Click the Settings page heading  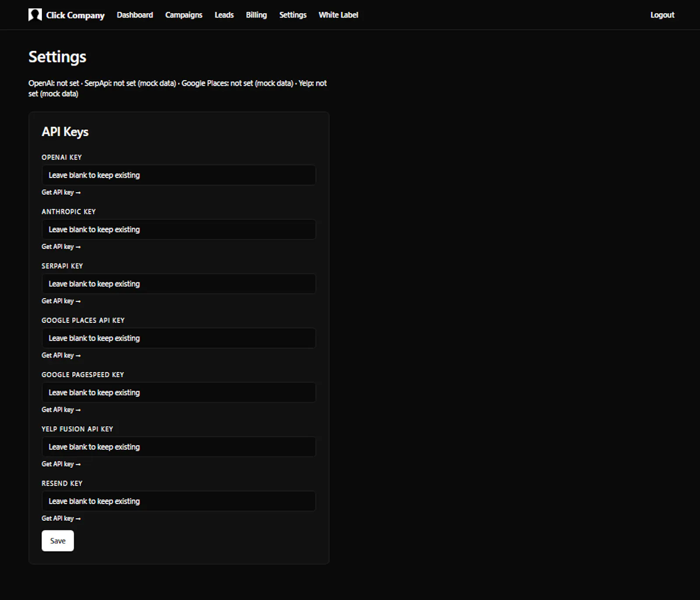pos(57,57)
